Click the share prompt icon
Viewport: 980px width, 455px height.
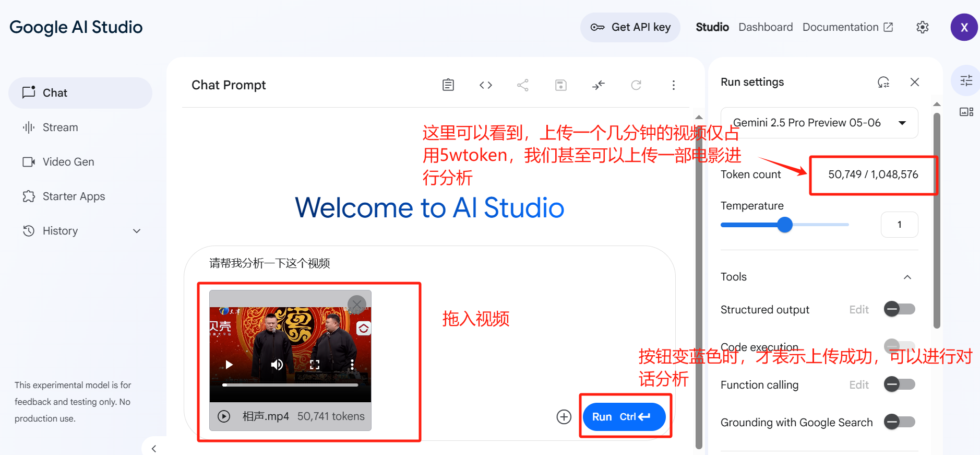(x=523, y=85)
